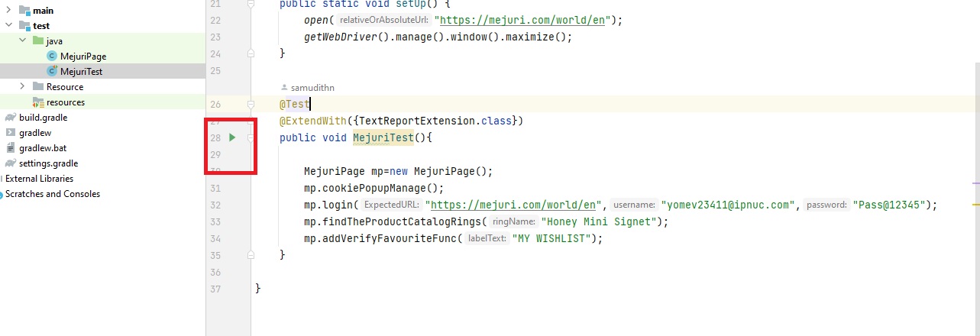Select build.gradle file
The height and width of the screenshot is (336, 980).
click(x=43, y=117)
